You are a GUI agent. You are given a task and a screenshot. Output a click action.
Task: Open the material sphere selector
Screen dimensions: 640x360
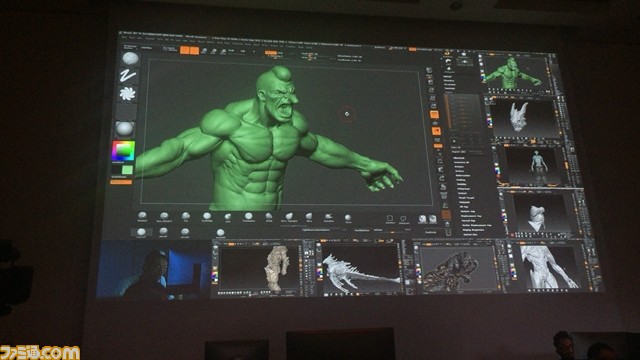point(124,129)
